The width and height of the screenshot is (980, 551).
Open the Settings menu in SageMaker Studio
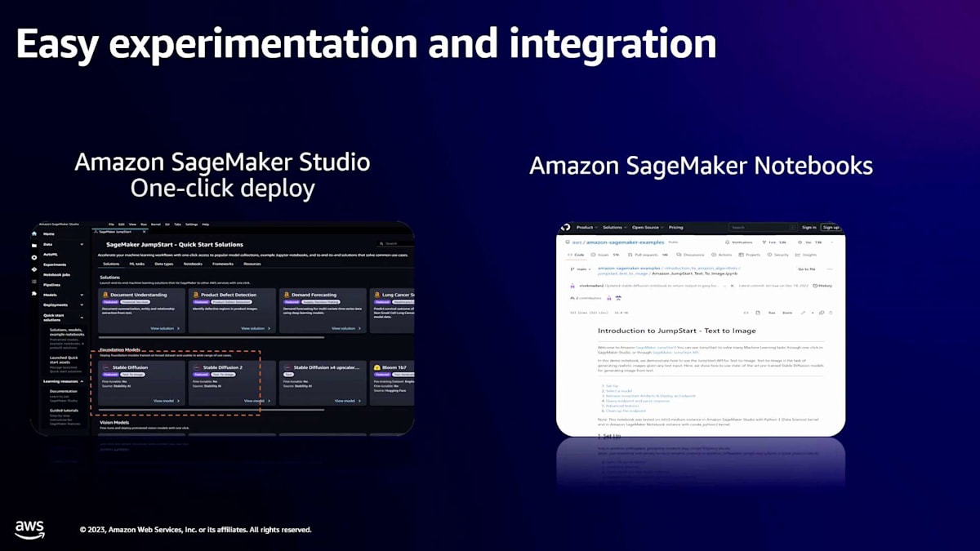(x=191, y=224)
